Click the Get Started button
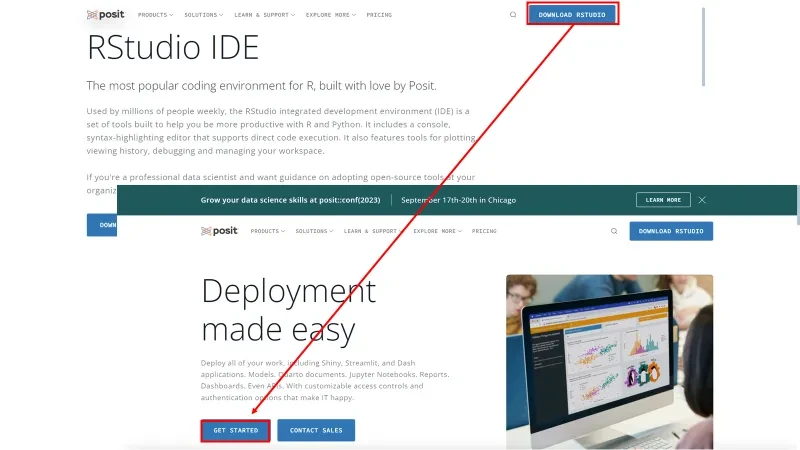This screenshot has height=450, width=800. 235,430
